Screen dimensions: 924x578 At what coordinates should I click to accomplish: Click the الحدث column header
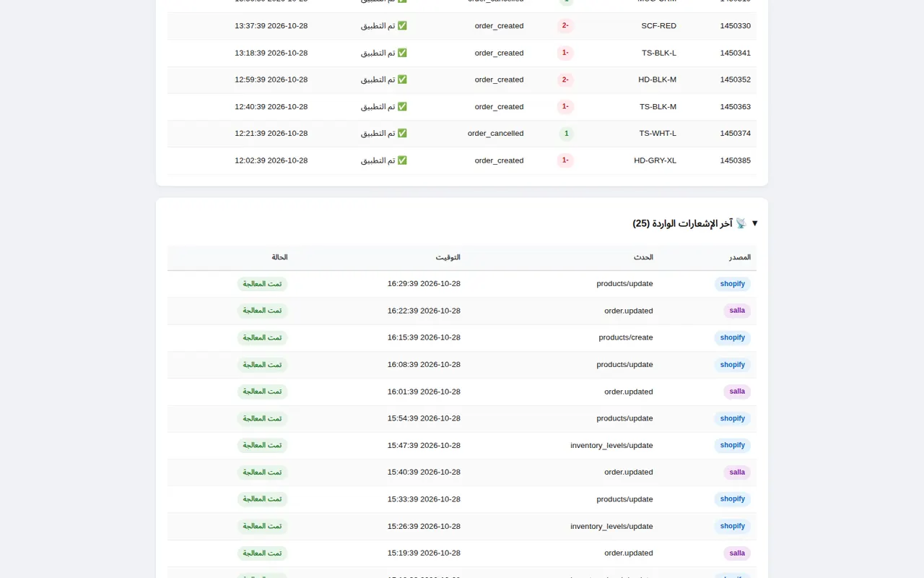click(644, 257)
